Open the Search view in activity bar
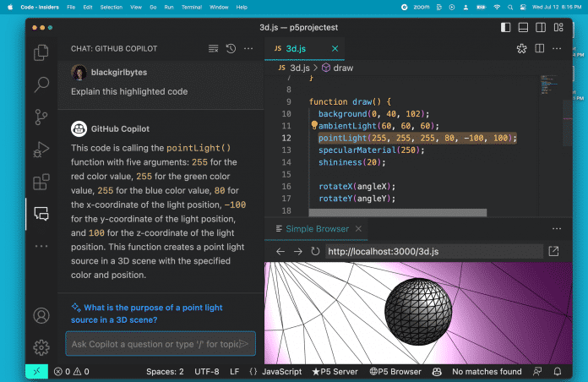Screen dimensions: 588x382 point(41,85)
